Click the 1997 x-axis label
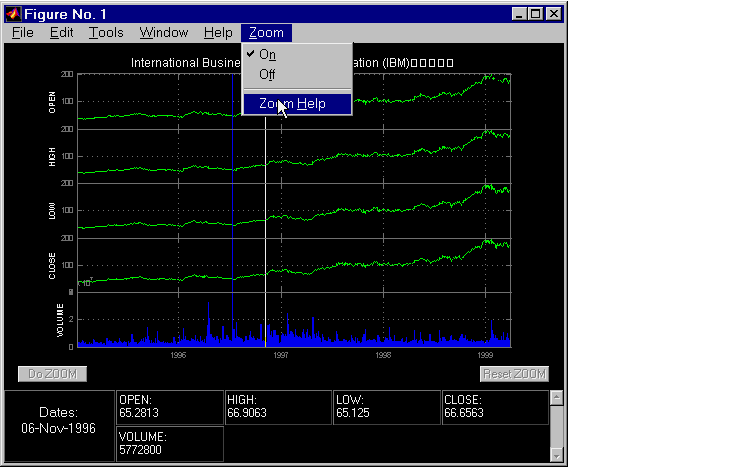The image size is (740, 472). [281, 355]
